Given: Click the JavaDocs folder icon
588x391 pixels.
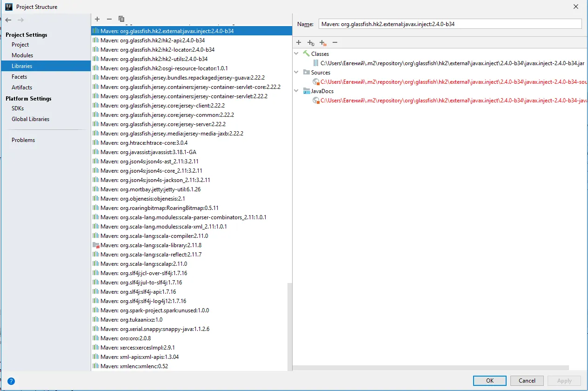Looking at the screenshot, I should point(306,91).
